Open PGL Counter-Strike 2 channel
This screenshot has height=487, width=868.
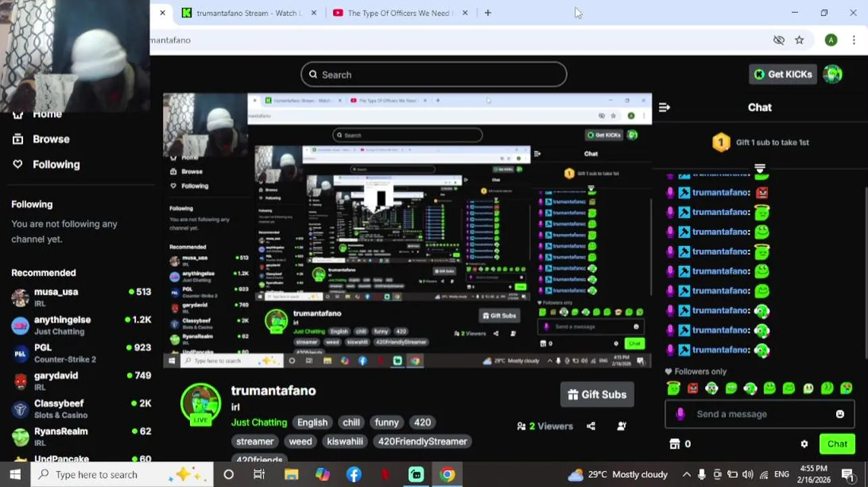pyautogui.click(x=81, y=353)
